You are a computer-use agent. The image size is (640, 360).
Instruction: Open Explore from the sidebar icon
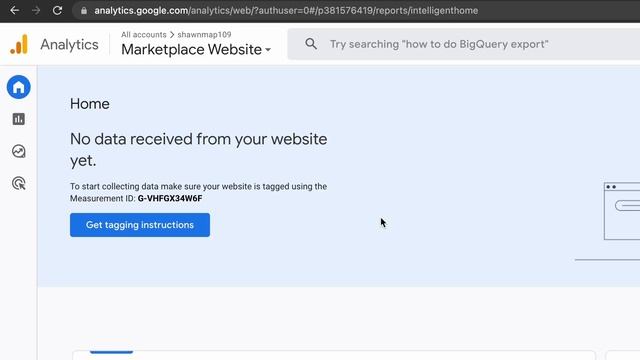[x=18, y=151]
